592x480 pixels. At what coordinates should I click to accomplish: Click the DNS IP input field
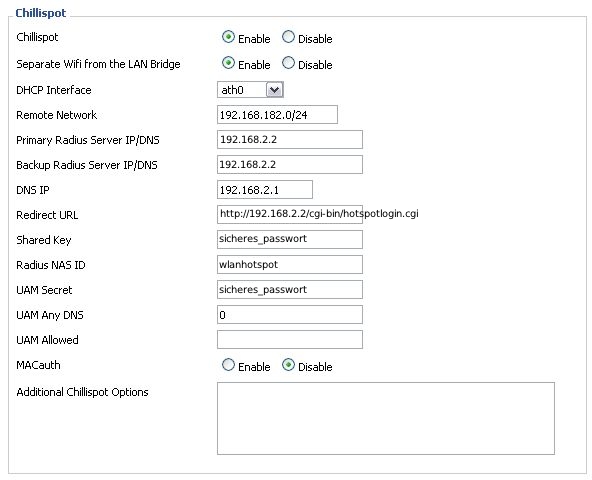265,190
